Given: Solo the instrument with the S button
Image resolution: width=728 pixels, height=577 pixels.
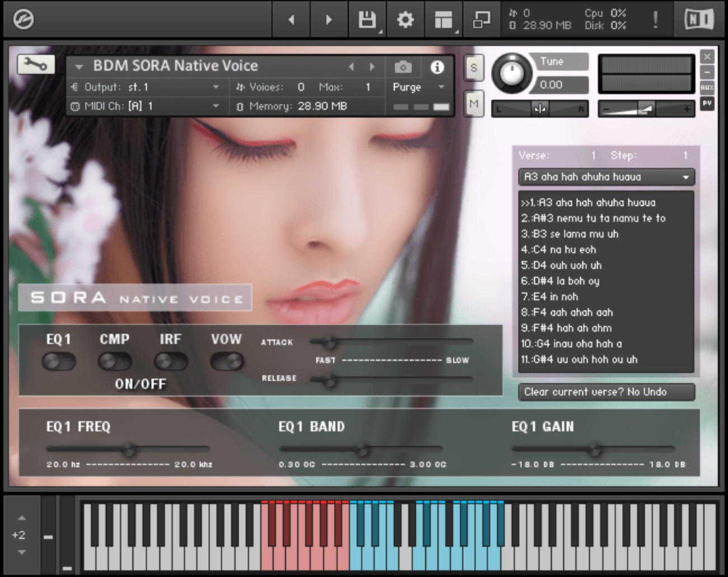Looking at the screenshot, I should pos(474,68).
